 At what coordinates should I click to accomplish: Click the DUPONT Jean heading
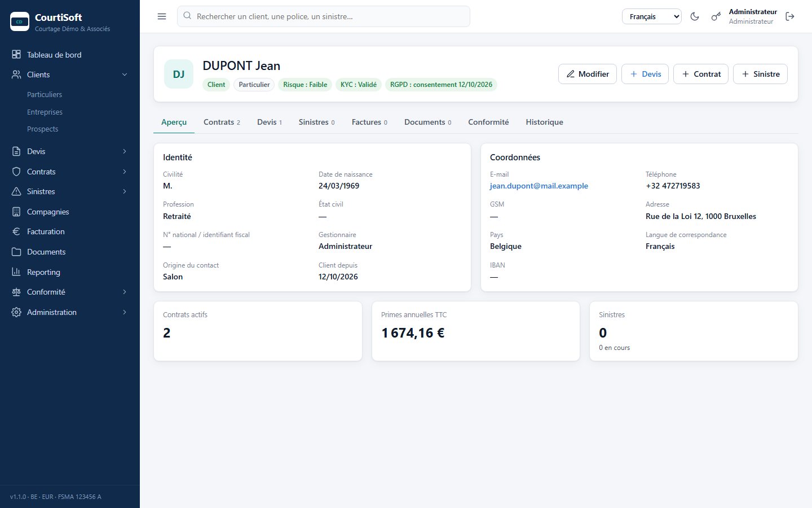[241, 65]
